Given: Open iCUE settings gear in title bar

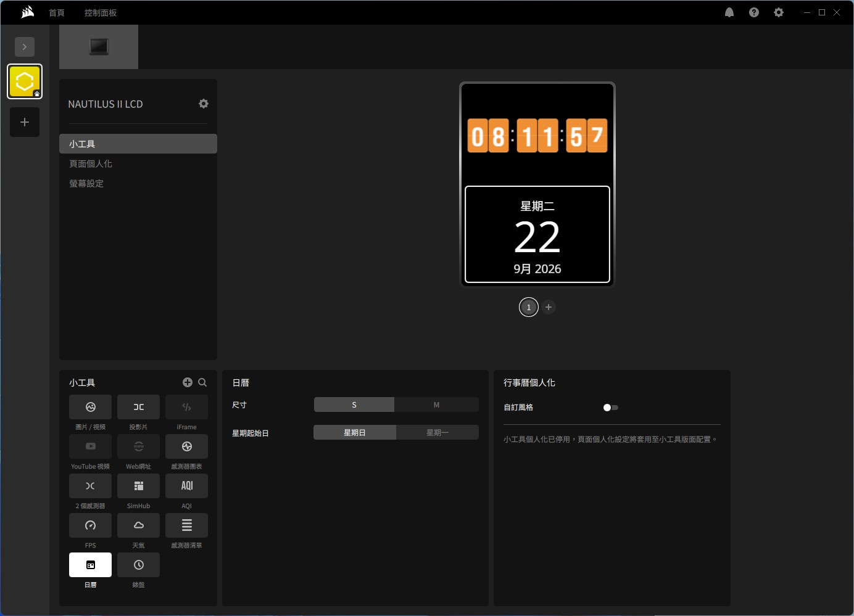Looking at the screenshot, I should [x=779, y=12].
